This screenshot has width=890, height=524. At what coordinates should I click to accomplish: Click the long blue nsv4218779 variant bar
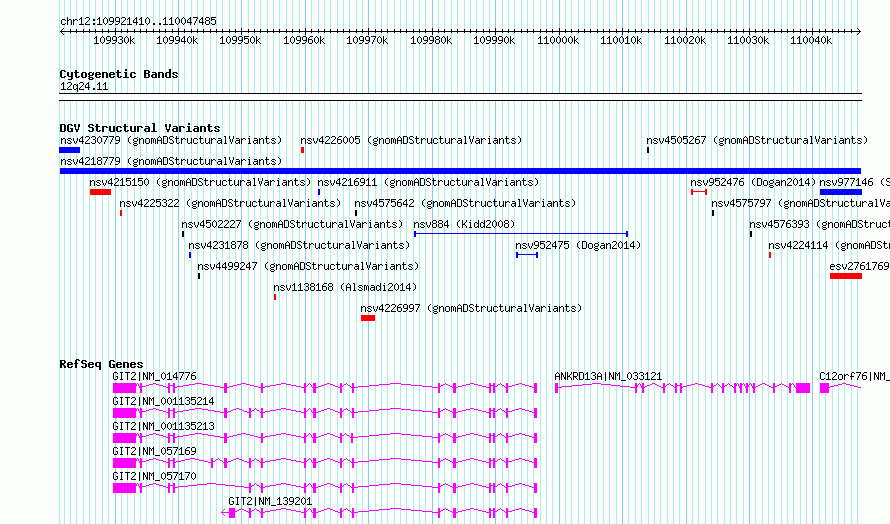(x=460, y=171)
